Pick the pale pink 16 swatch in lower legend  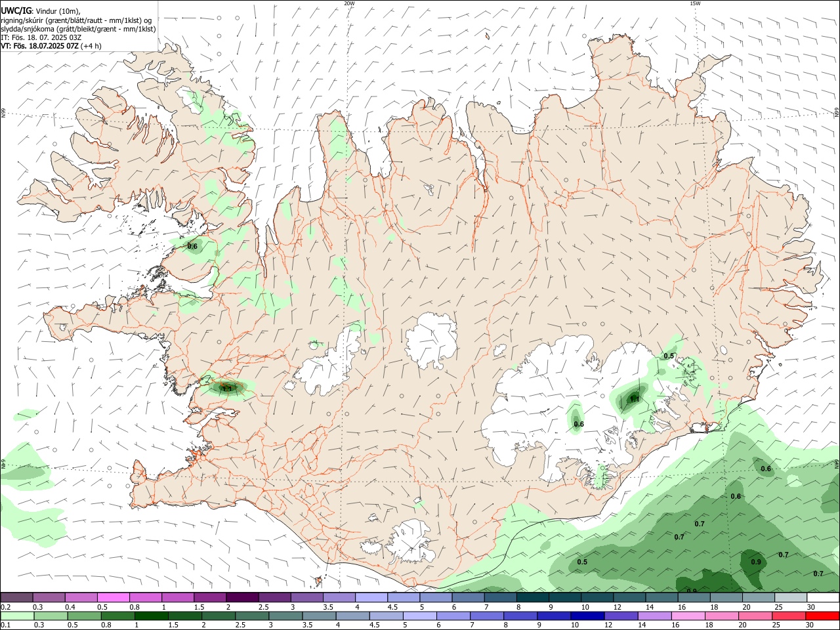coord(688,616)
